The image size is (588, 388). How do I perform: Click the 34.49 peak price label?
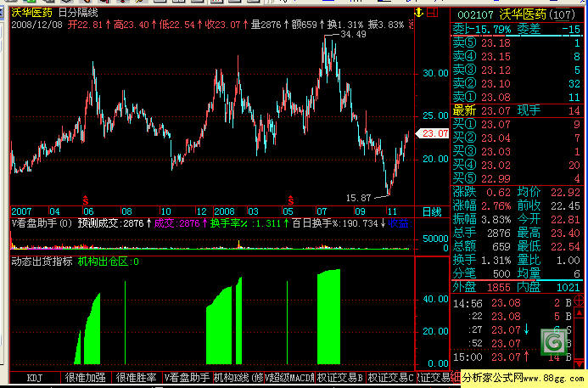353,35
